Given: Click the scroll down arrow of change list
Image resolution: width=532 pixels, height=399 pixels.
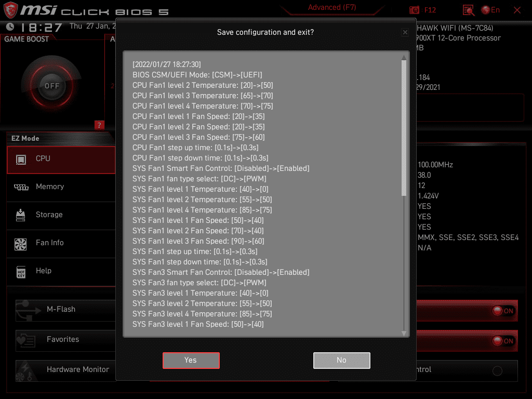Looking at the screenshot, I should [x=404, y=334].
